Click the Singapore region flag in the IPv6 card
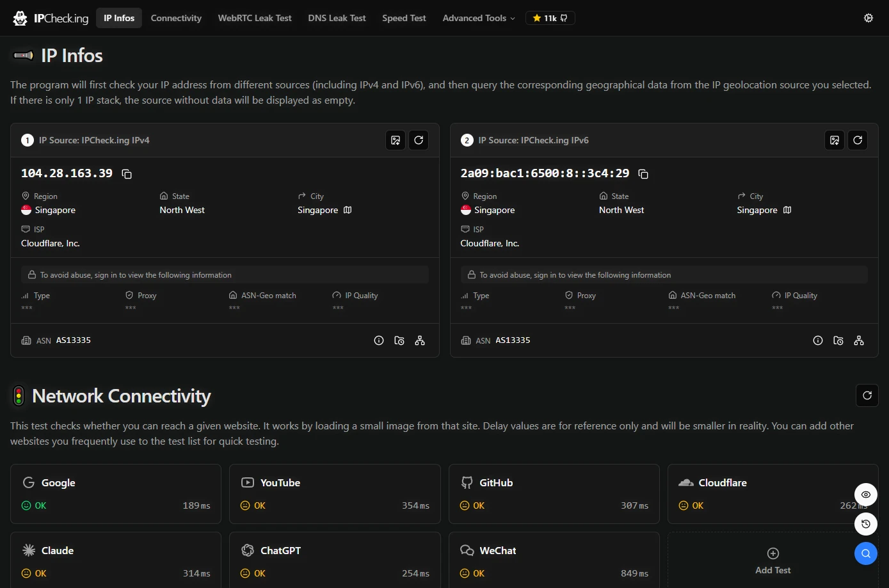 [466, 210]
